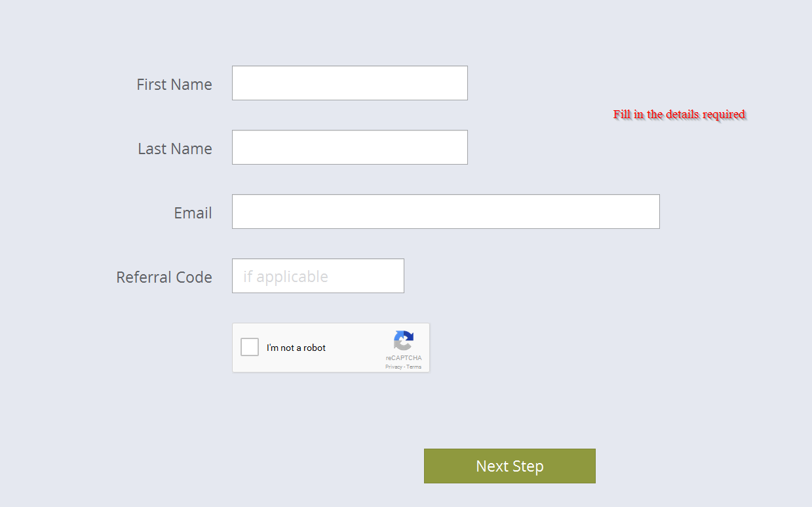Focus the First Name input field
Viewport: 812px width, 507px height.
349,83
